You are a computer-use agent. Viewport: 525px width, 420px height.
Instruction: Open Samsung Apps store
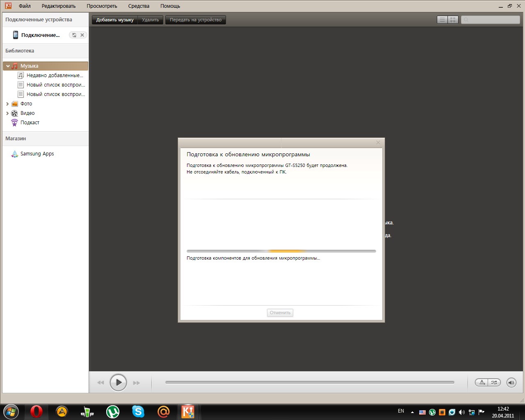point(37,154)
